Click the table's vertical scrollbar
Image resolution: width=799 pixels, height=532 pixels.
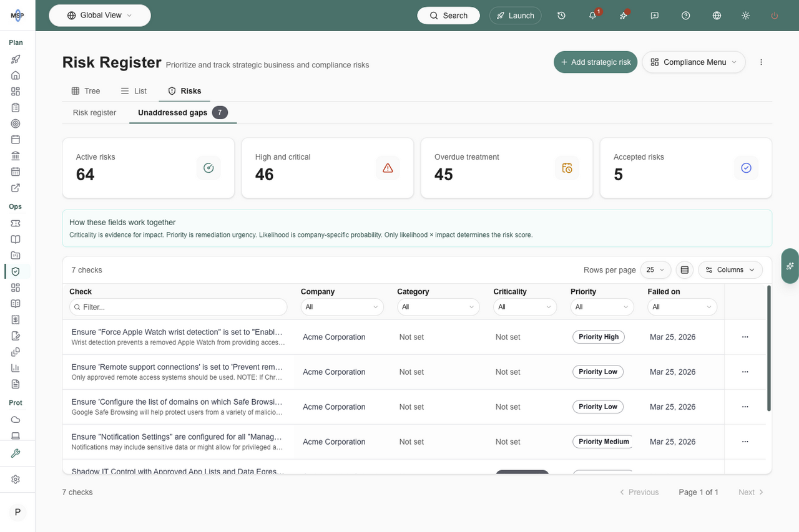(768, 349)
